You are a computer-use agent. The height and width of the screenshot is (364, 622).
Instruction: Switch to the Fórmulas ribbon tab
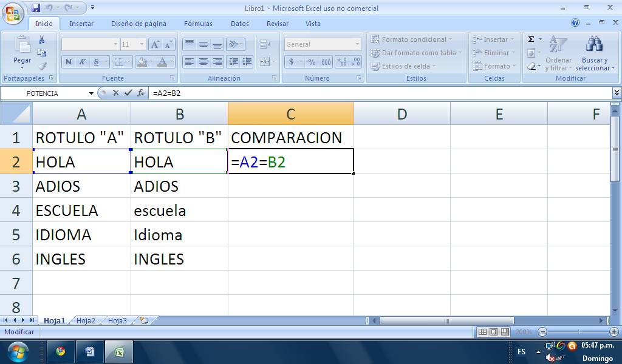(x=197, y=24)
